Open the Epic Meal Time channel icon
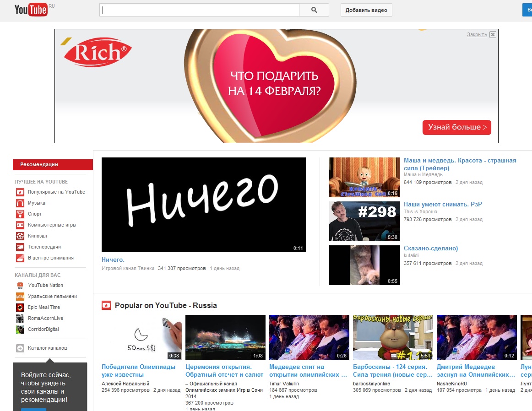The width and height of the screenshot is (532, 411). click(x=20, y=307)
